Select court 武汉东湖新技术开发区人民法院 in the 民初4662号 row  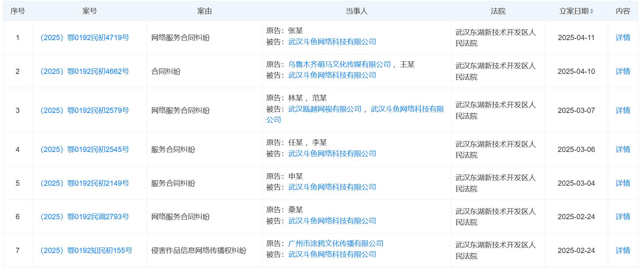pos(496,71)
